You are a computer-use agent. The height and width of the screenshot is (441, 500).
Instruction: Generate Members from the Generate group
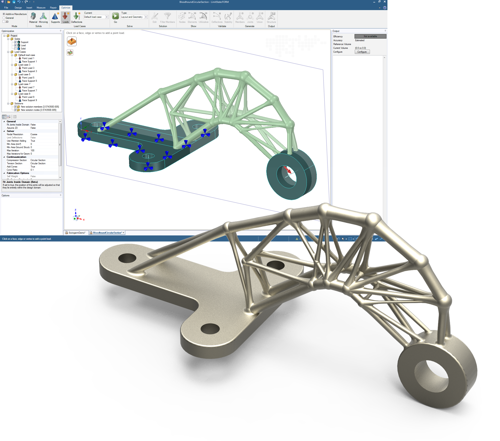pos(240,17)
